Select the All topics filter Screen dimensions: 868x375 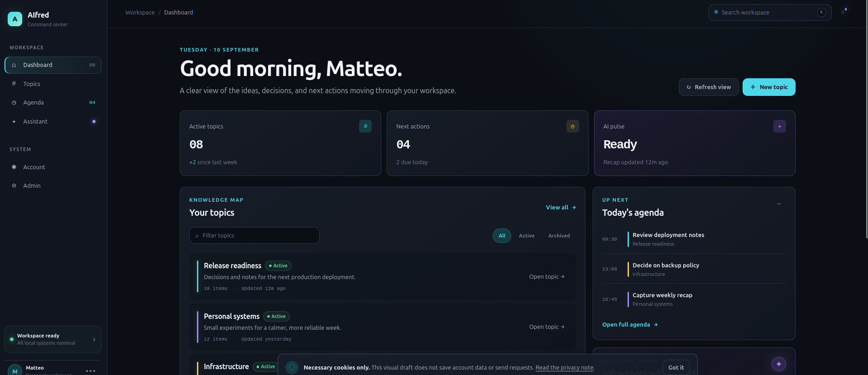point(502,236)
